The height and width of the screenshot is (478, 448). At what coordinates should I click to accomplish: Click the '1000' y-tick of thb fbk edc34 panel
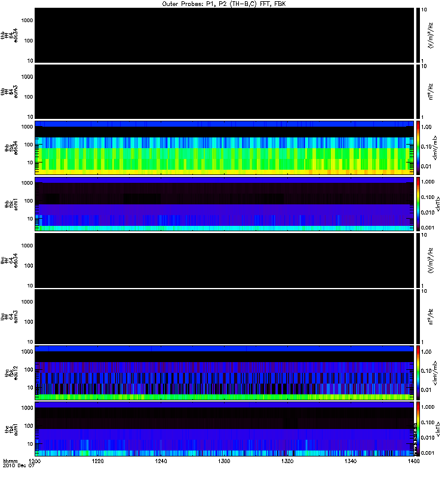click(27, 127)
